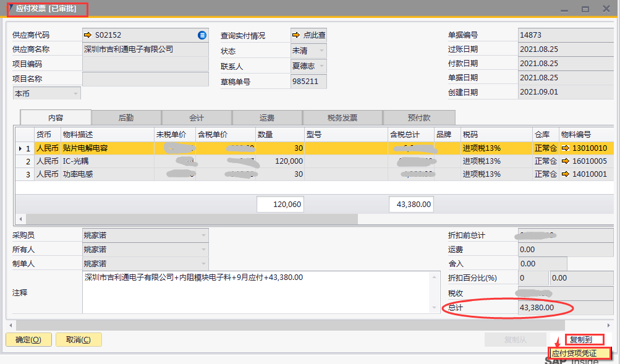This screenshot has height=364, width=620.
Task: Expand the 本币 currency dropdown
Action: coord(76,93)
